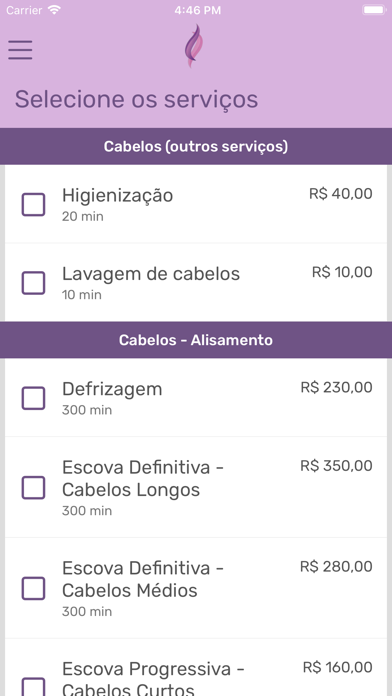Tap the Cabelos - Alisamento section header
This screenshot has width=392, height=696.
(x=196, y=340)
